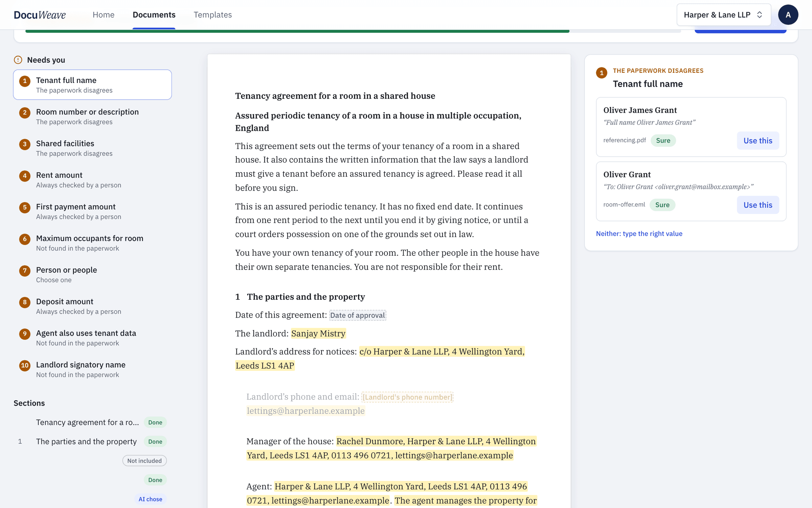The image size is (812, 508).
Task: Open Maximum occupants for room item
Action: (92, 243)
